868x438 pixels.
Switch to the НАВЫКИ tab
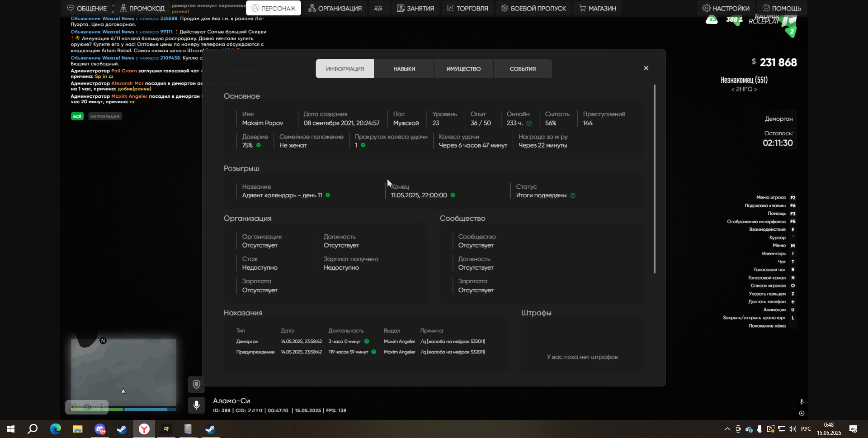(404, 69)
